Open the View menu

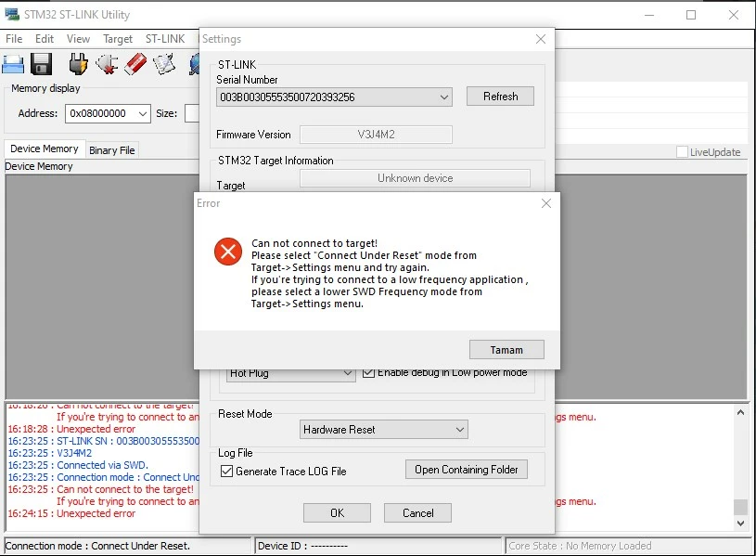click(78, 39)
